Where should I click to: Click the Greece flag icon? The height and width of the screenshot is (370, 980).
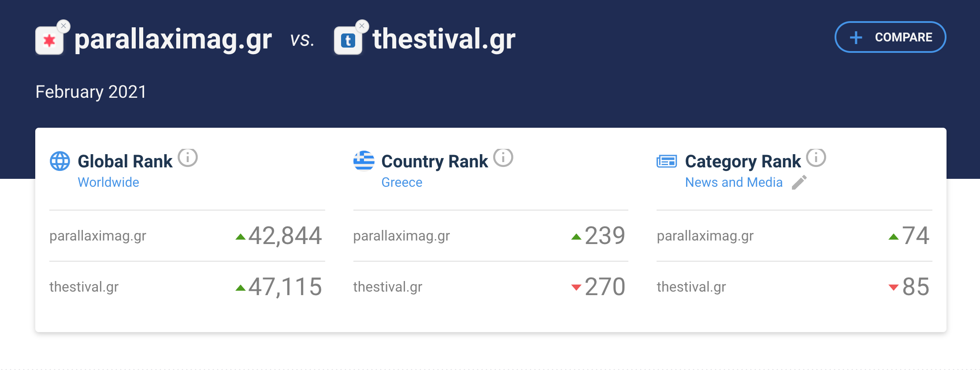point(364,161)
